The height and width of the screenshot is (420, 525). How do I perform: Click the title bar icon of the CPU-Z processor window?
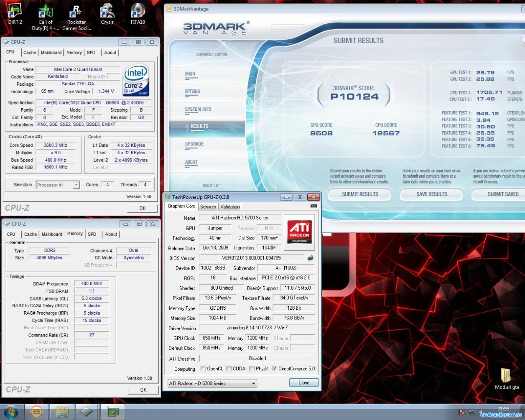[x=6, y=42]
